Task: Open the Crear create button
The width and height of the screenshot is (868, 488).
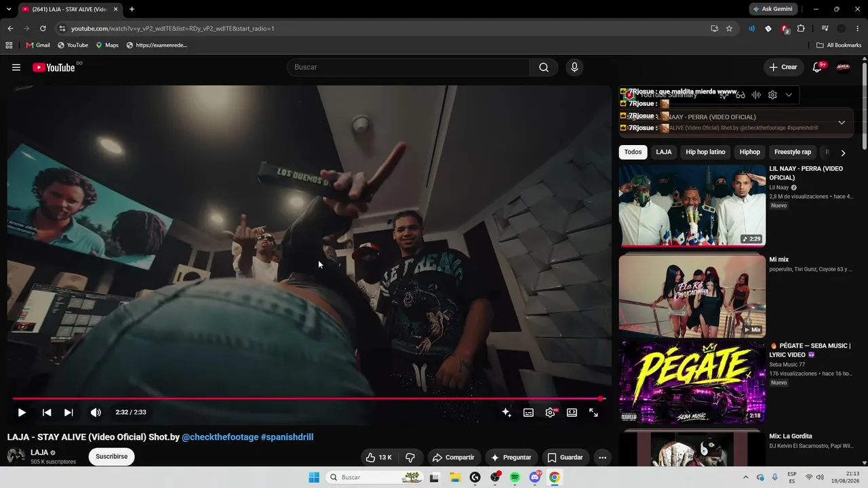Action: (783, 67)
